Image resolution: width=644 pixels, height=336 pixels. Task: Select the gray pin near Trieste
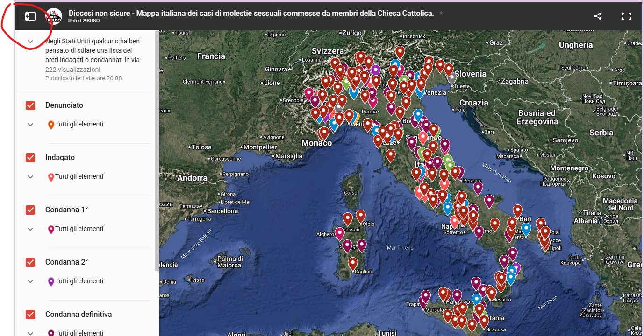pos(451,77)
